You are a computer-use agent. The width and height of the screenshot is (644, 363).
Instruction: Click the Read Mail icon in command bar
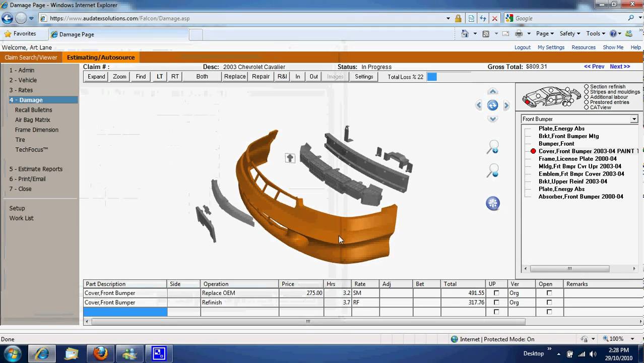coord(505,34)
